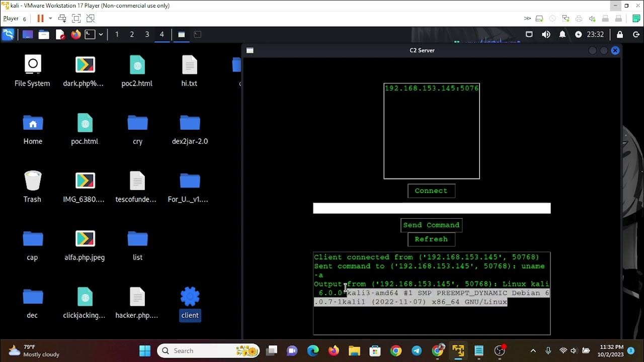Select client 192.168.153.145:5076 in list
This screenshot has width=644, height=362.
432,88
